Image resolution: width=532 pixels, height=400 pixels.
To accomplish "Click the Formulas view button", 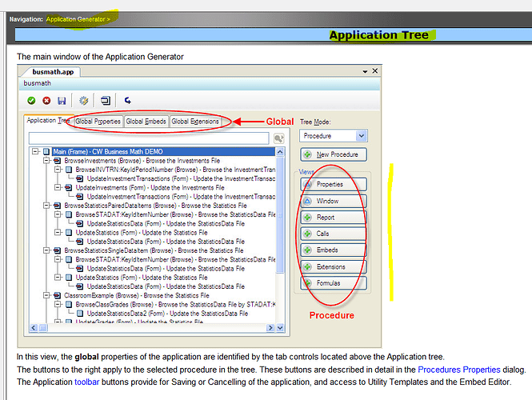I will click(334, 283).
